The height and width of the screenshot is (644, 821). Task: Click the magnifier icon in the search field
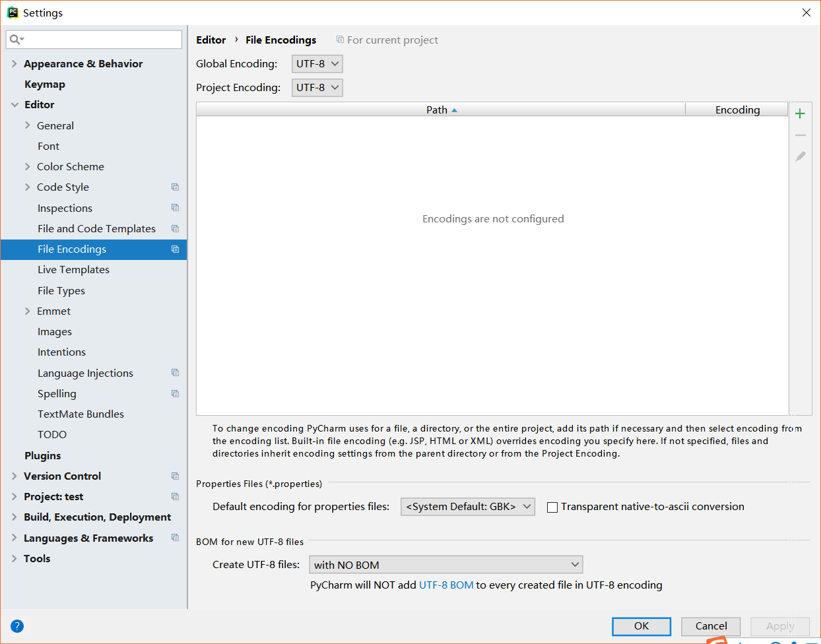15,39
